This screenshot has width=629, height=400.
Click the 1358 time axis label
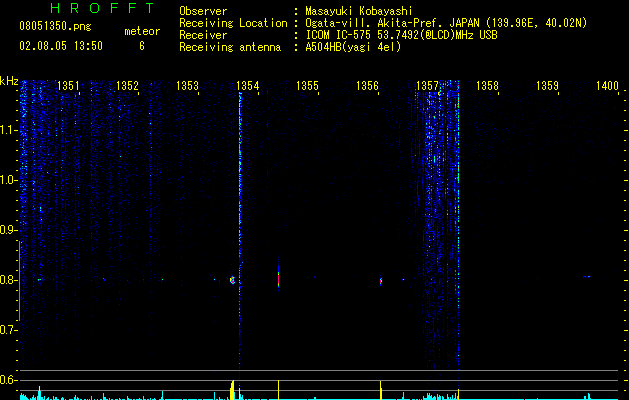tap(487, 86)
